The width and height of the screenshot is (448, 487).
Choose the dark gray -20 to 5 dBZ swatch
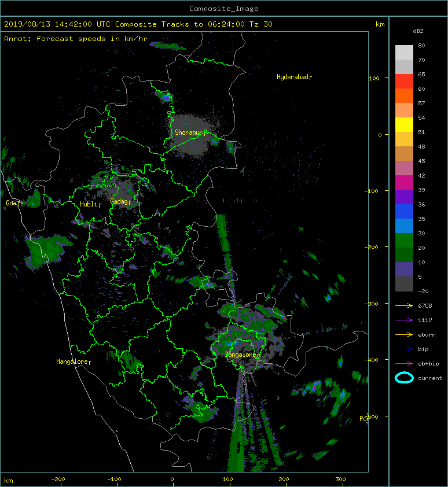[x=404, y=284]
